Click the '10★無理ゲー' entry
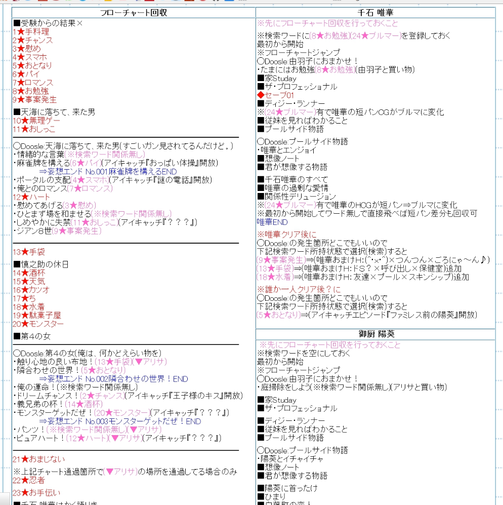This screenshot has height=505, width=503. [x=36, y=120]
